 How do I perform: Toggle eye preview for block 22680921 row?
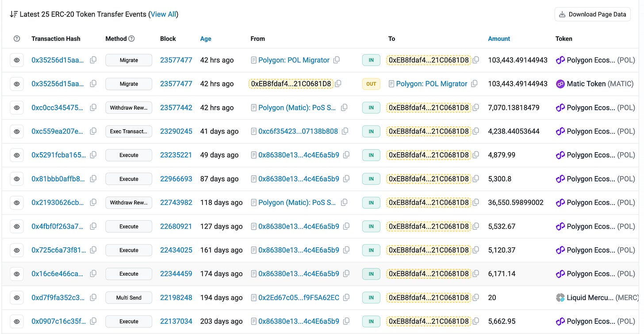pyautogui.click(x=17, y=227)
